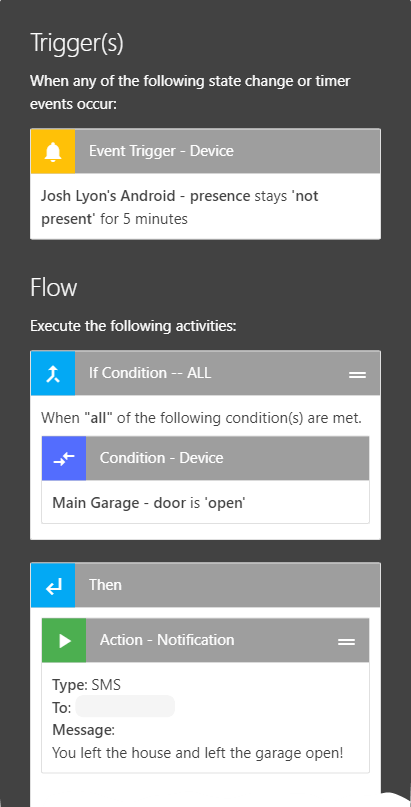Click the green Action play icon

tap(64, 640)
